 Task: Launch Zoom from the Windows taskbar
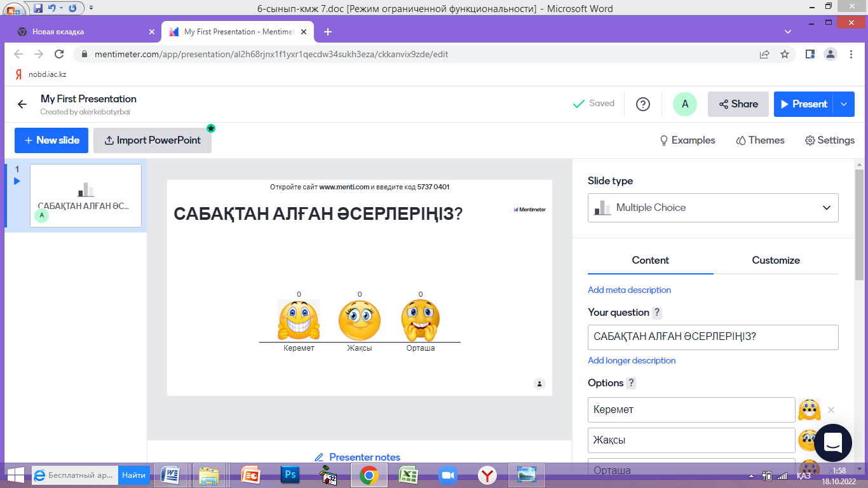(449, 475)
